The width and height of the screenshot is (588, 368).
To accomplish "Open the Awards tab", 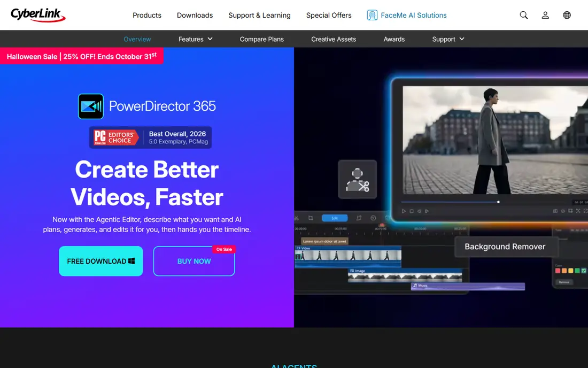I will pyautogui.click(x=394, y=39).
